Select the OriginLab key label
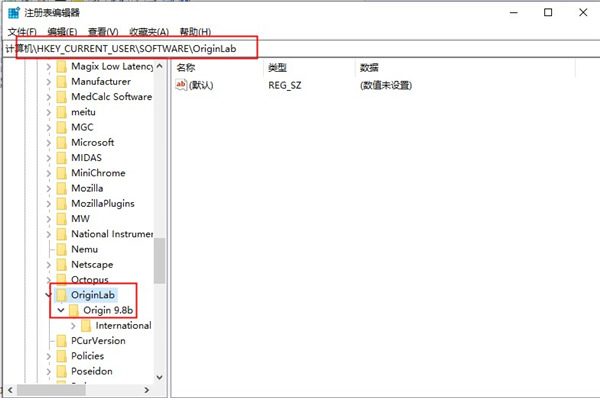Image resolution: width=600 pixels, height=398 pixels. coord(93,295)
